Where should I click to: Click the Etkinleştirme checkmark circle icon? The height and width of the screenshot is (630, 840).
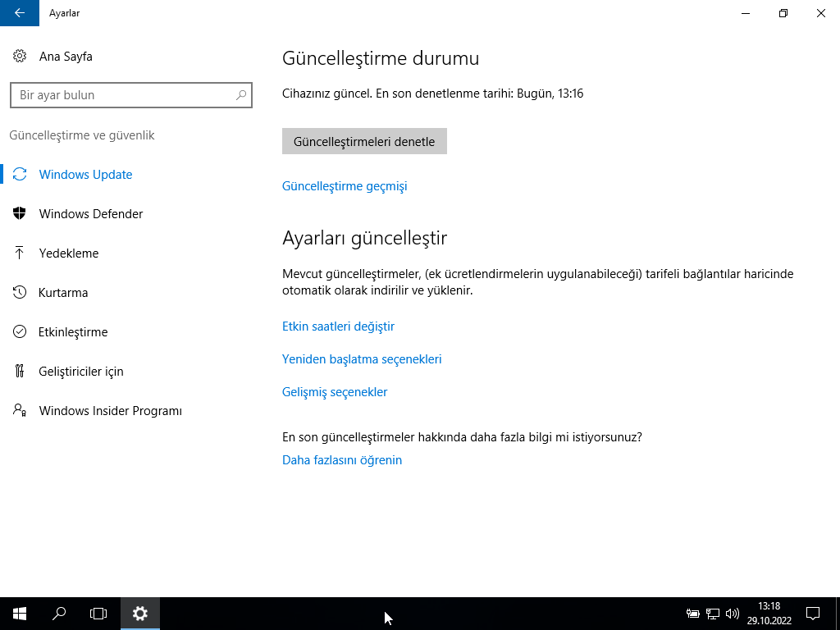coord(20,331)
